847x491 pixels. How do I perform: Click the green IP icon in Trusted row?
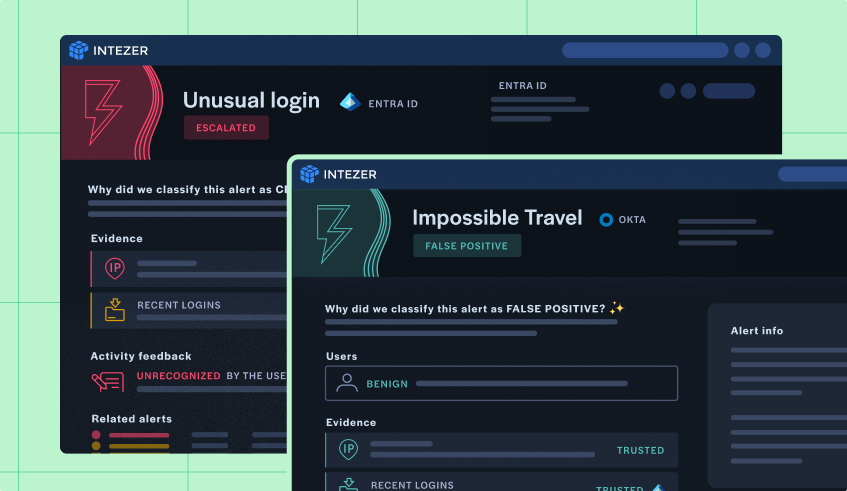(348, 449)
